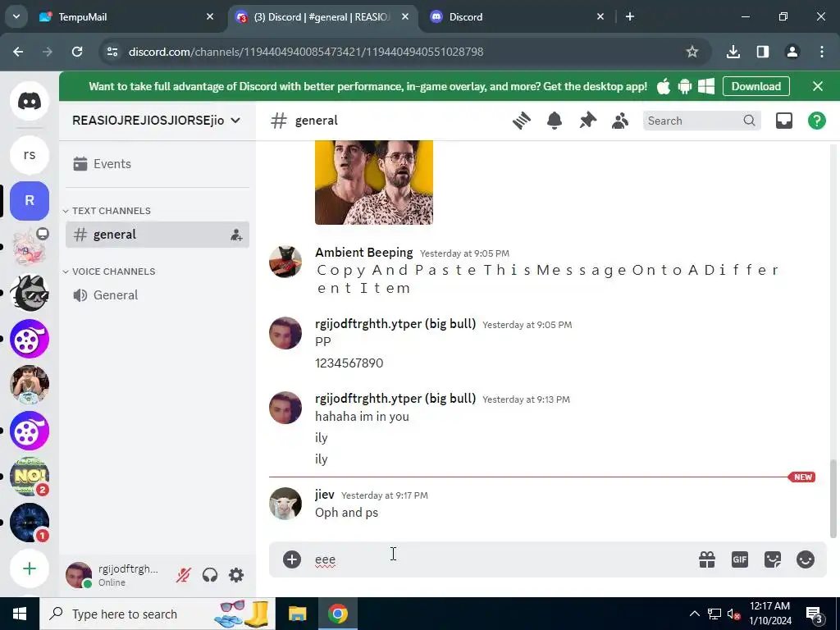Create invite icon next to general channel

(x=236, y=235)
